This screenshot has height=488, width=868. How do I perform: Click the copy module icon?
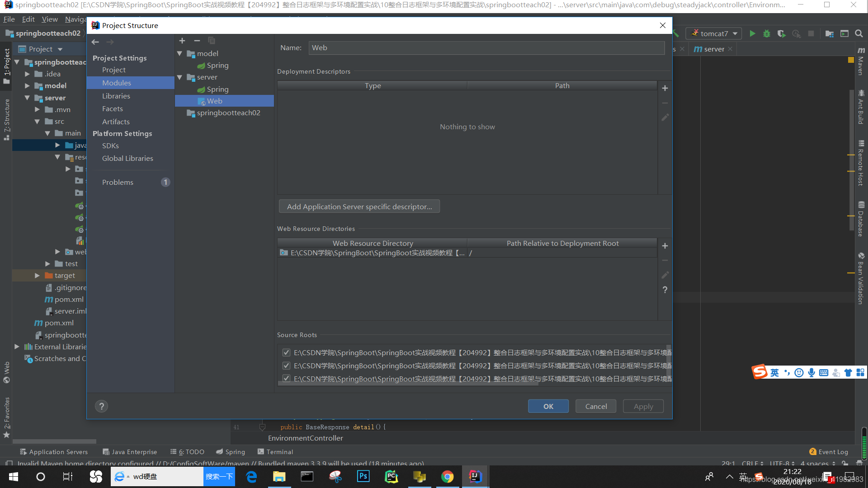(212, 41)
